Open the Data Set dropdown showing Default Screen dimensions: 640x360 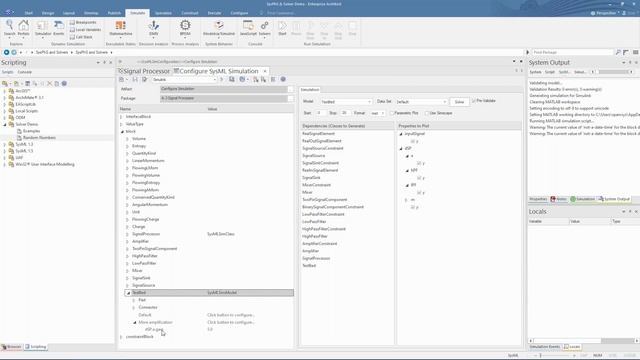point(421,102)
